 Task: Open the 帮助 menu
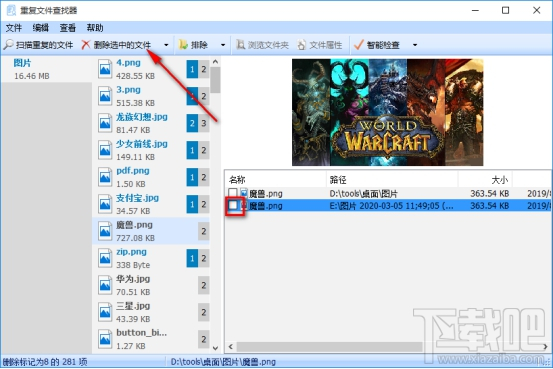(95, 28)
